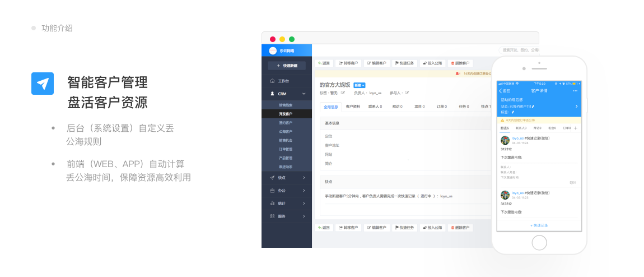The width and height of the screenshot is (644, 277).
Task: Expand the 办公 sidebar section chevron
Action: (x=304, y=191)
